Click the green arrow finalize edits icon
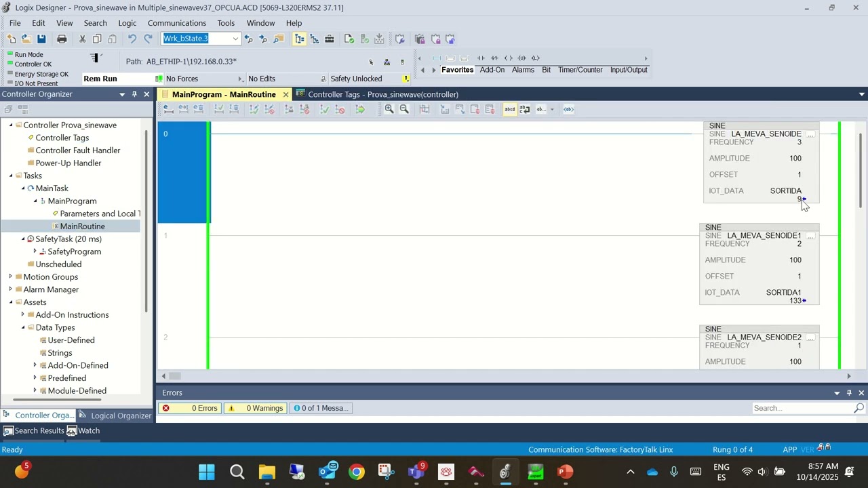Image resolution: width=868 pixels, height=488 pixels. point(360,109)
